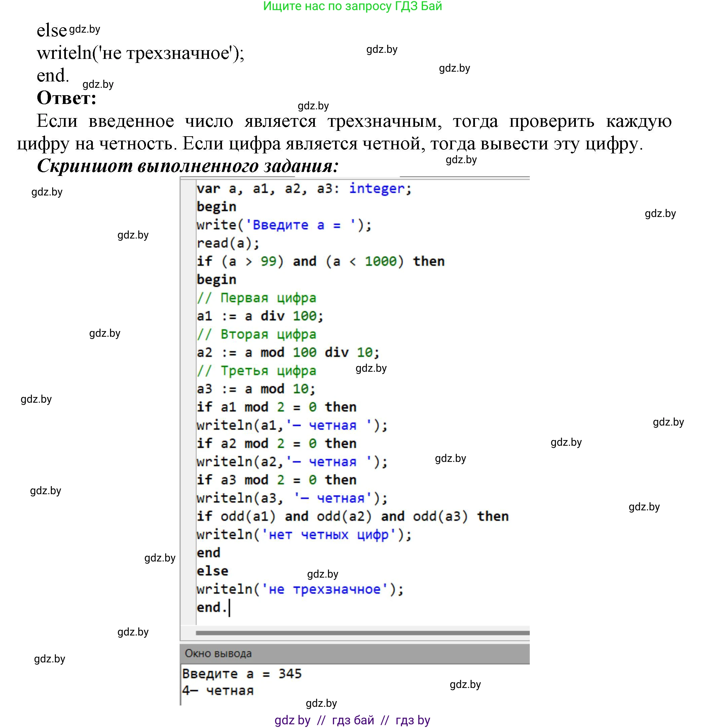The width and height of the screenshot is (706, 728).
Task: Click the 'read(a);' code line
Action: pyautogui.click(x=228, y=243)
